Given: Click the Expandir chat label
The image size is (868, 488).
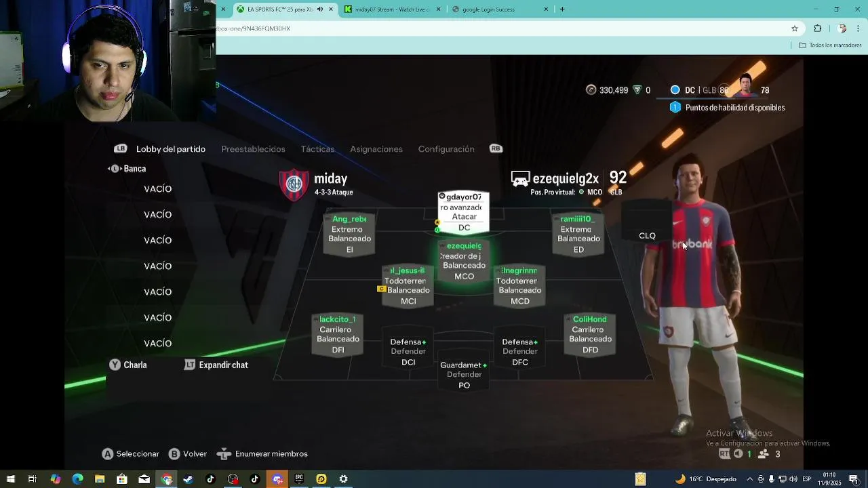Looking at the screenshot, I should 223,365.
